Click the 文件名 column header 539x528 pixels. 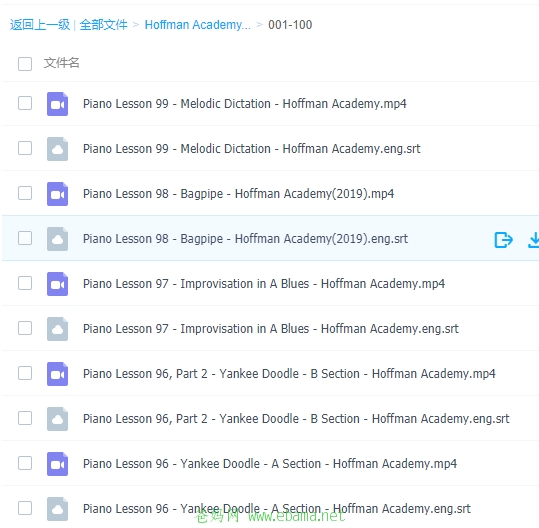coord(62,63)
